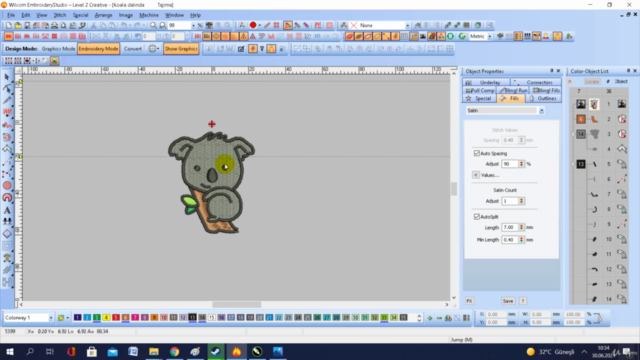Open Steam from the taskbar
Screen dimensions: 640x360
point(216,351)
